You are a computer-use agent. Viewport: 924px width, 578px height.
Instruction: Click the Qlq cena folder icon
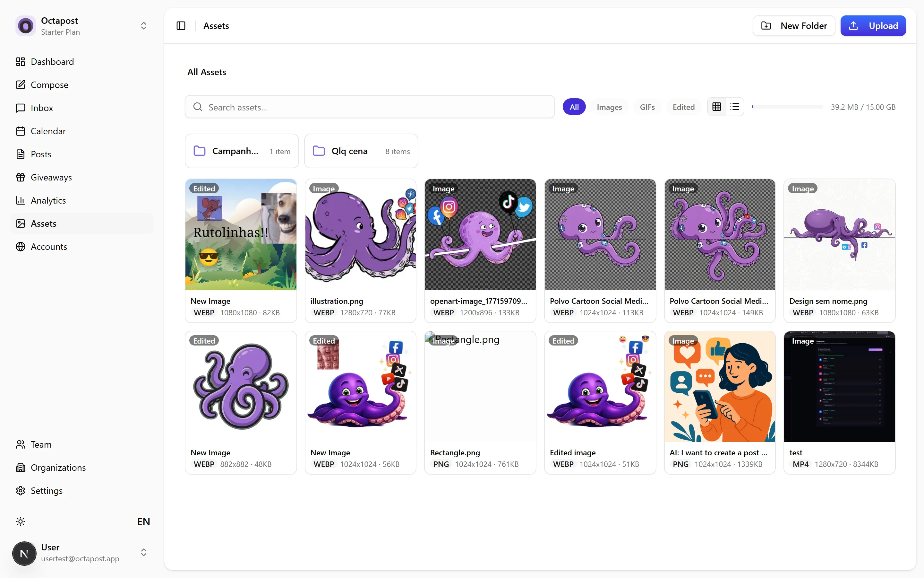[319, 151]
